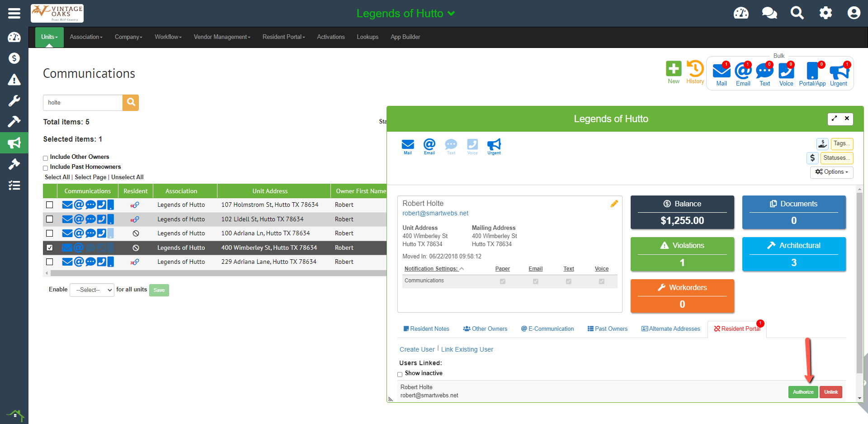Click the Email icon in Legends of Hutto panel
Image resolution: width=868 pixels, height=424 pixels.
[429, 147]
